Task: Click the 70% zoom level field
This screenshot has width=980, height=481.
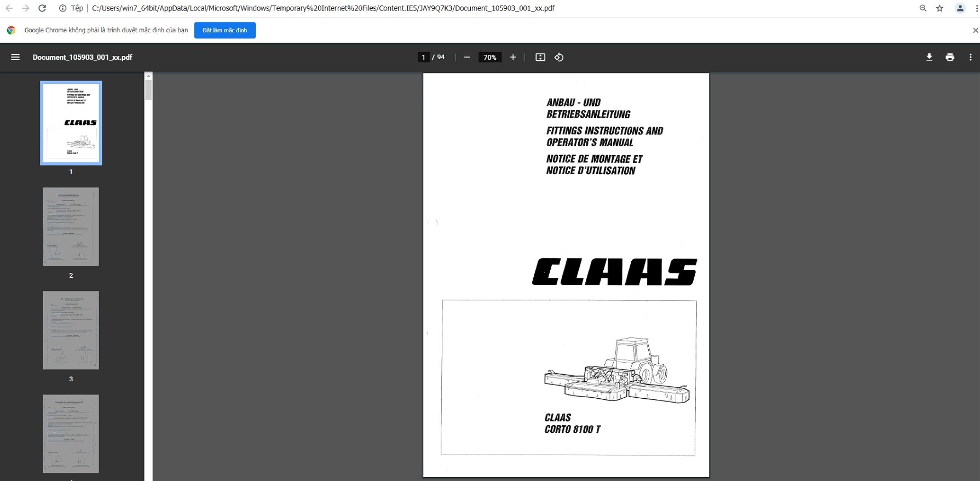Action: coord(490,57)
